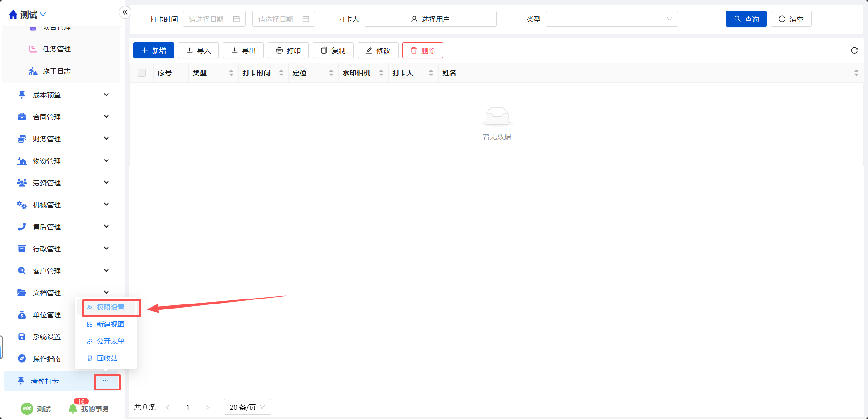This screenshot has height=419, width=868.
Task: Sort by the 类型 column arrows
Action: point(231,73)
